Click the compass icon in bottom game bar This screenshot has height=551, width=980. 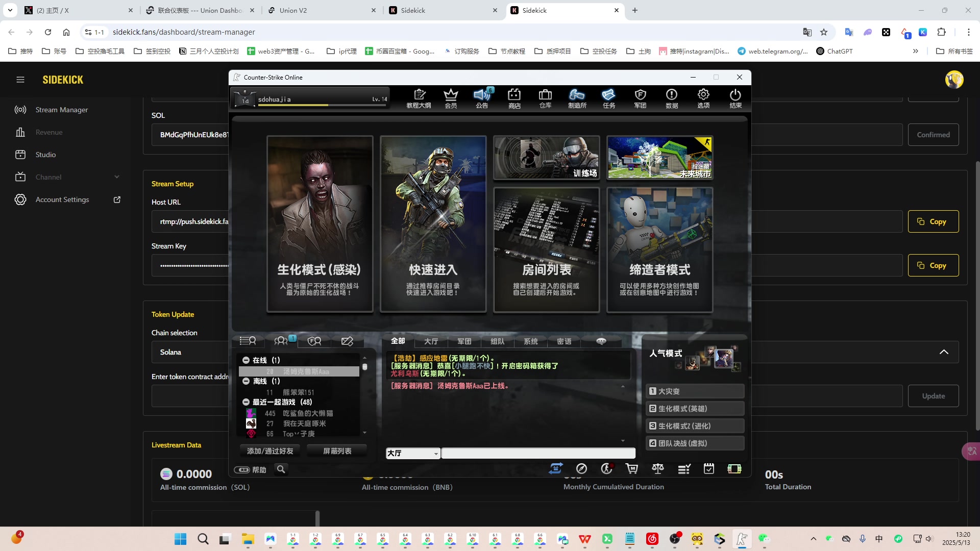(581, 468)
